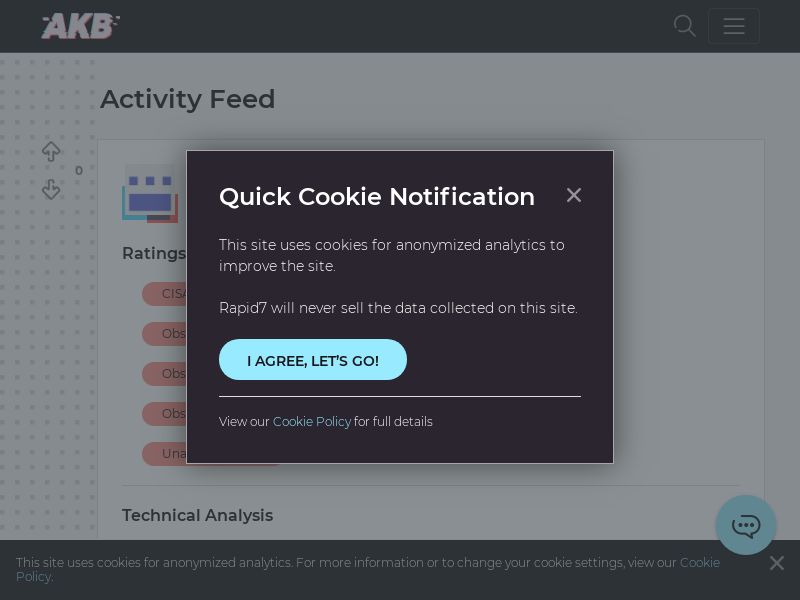
Task: Follow the Cookie Policy link in the bottom banner
Action: pyautogui.click(x=699, y=563)
